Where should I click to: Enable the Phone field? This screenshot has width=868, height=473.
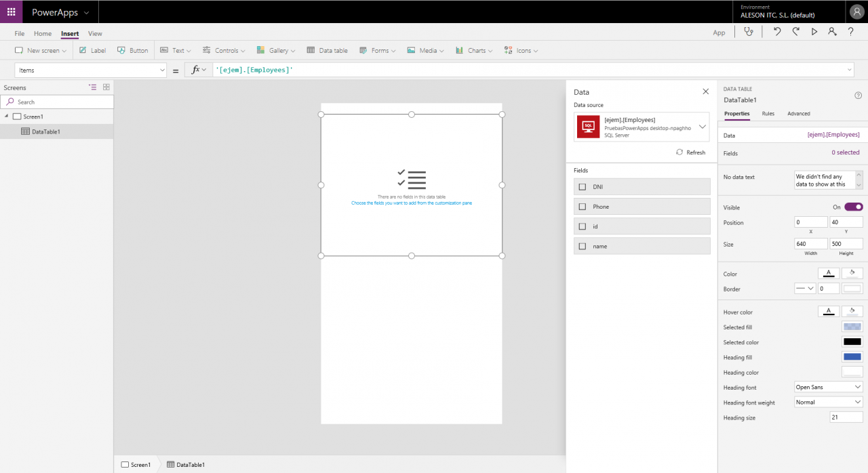coord(583,206)
